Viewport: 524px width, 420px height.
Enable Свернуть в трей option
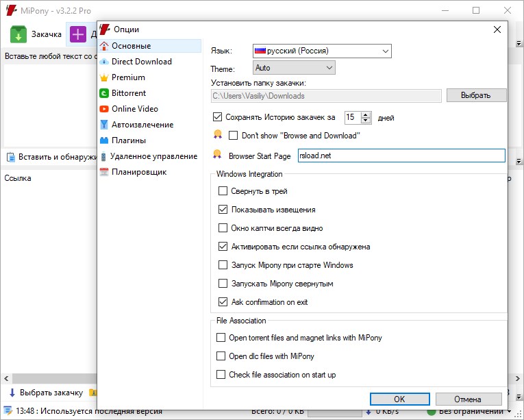[x=223, y=191]
